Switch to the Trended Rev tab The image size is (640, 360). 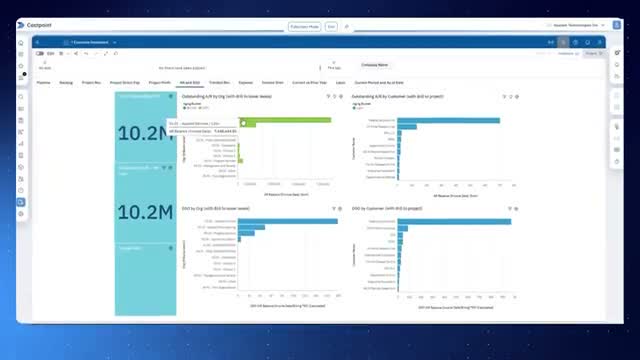coord(219,82)
